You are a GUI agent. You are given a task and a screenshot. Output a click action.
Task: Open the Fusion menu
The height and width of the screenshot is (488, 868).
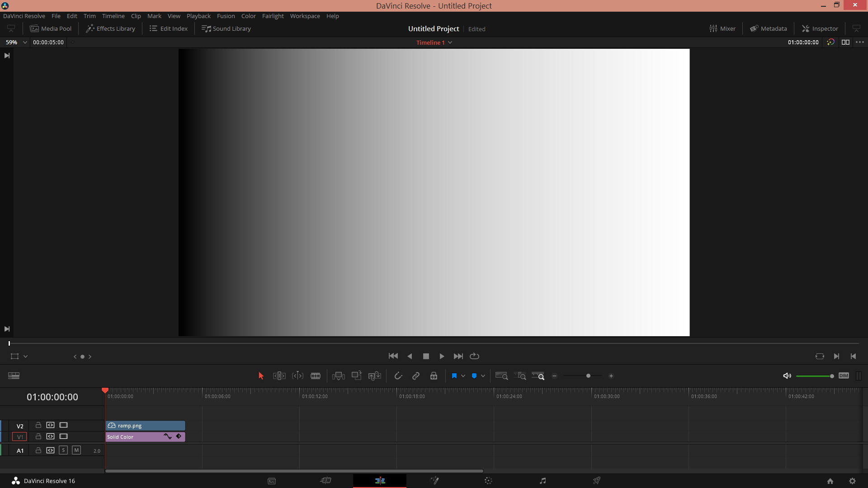[226, 16]
